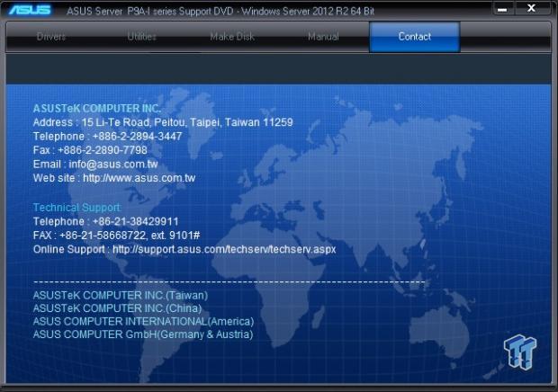Click support FAX +86-21-58668722 line
This screenshot has width=558, height=392.
[x=116, y=236]
